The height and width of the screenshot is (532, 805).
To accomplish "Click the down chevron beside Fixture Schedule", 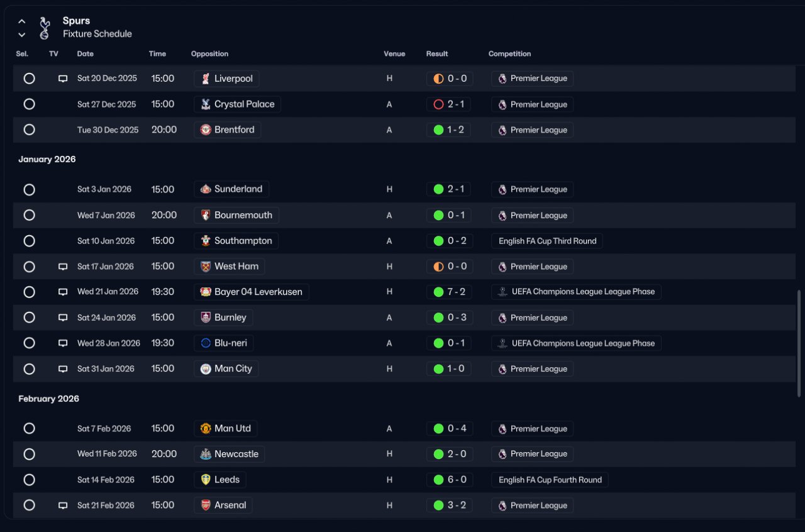I will [22, 35].
